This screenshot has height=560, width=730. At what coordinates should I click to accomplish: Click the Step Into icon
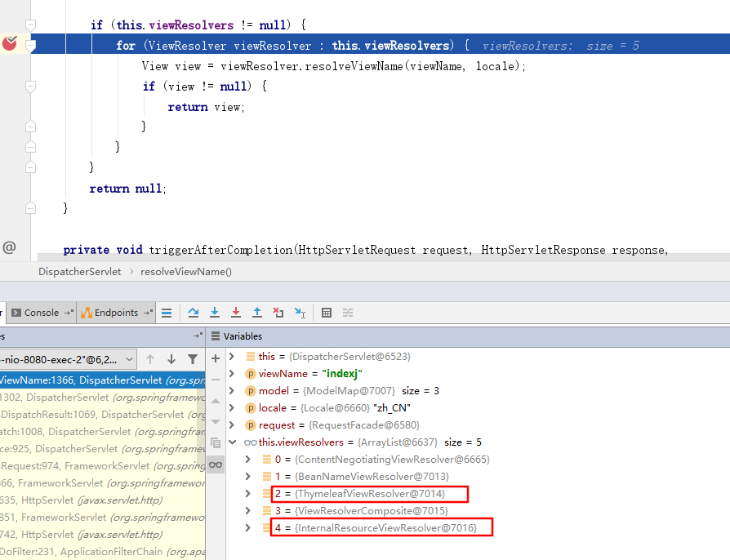click(x=215, y=313)
